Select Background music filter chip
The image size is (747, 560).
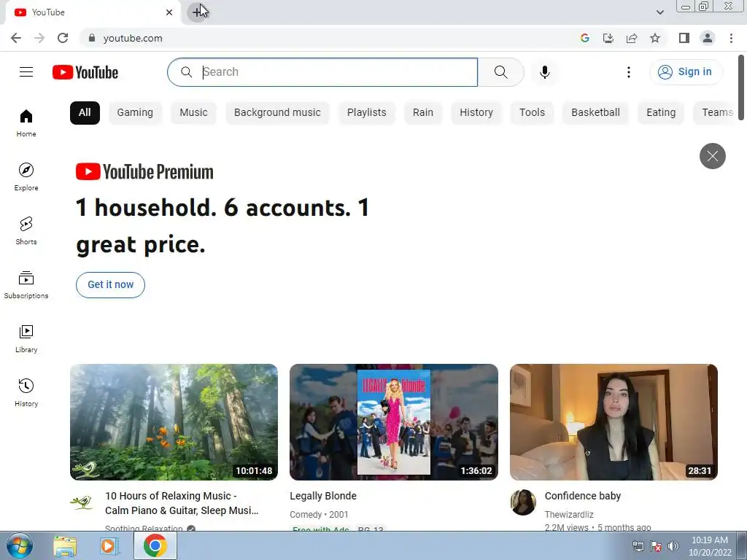pyautogui.click(x=277, y=113)
